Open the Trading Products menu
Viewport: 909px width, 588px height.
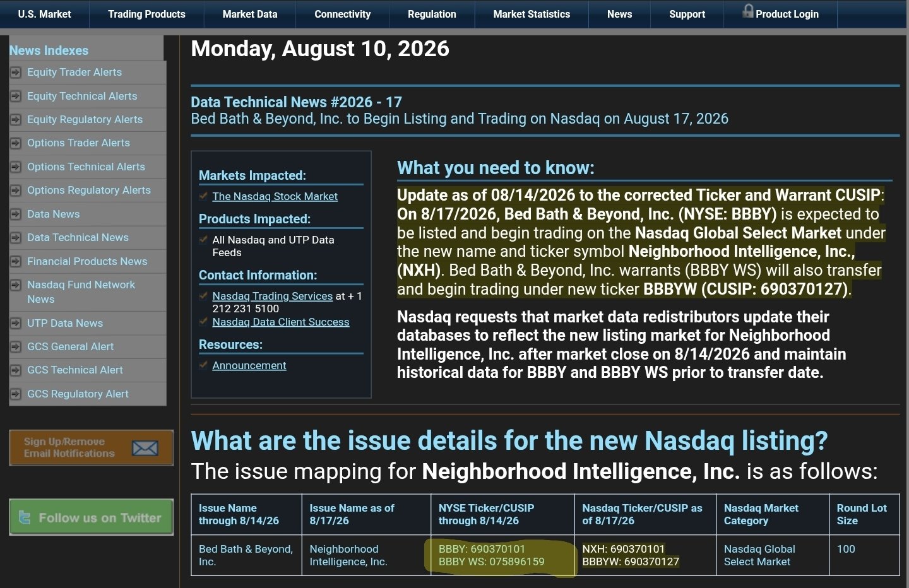(x=146, y=14)
